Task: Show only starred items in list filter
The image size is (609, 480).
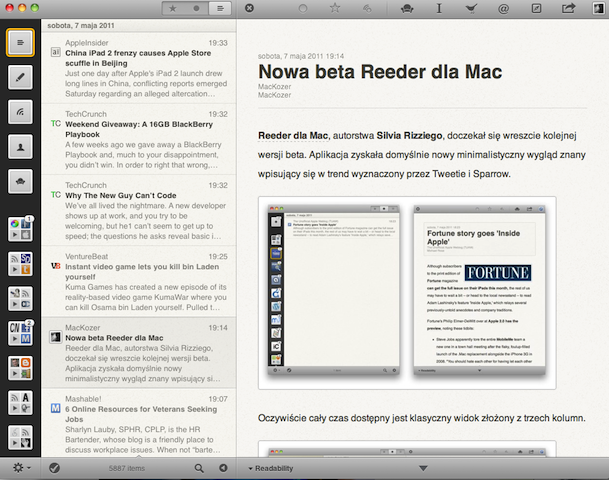Action: click(172, 9)
